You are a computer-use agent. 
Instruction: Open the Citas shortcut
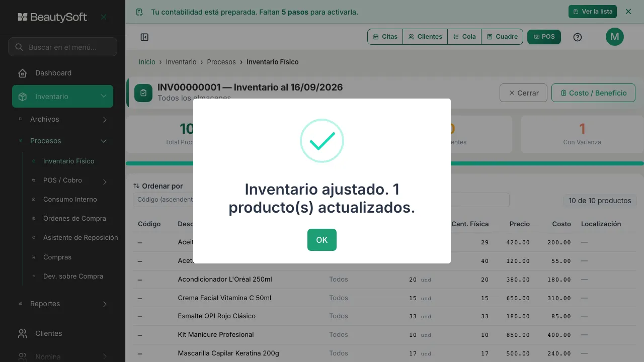[385, 37]
